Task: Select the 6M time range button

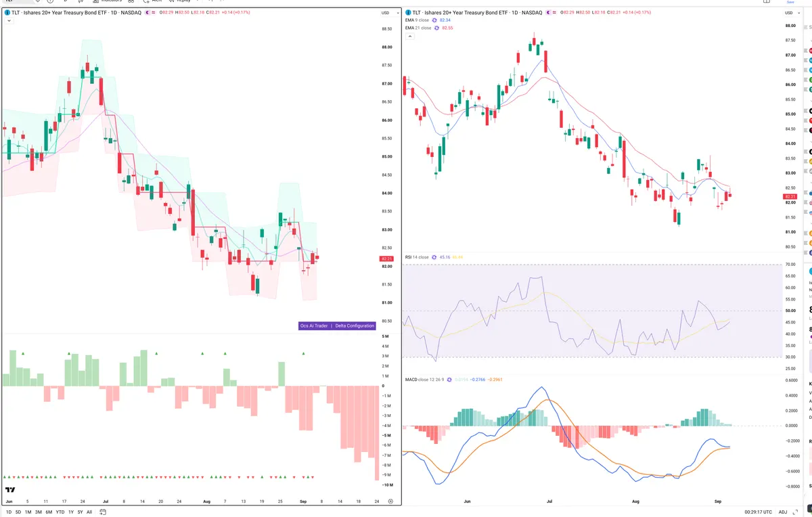Action: click(49, 512)
